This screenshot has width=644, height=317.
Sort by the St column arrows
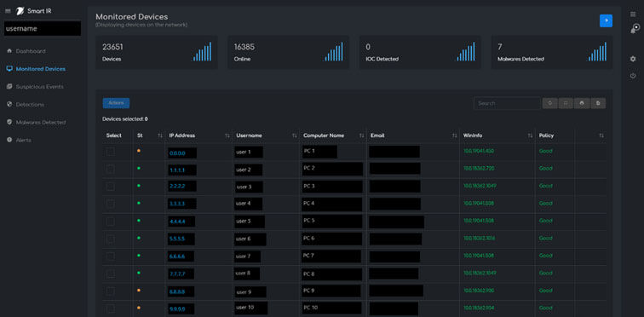[160, 135]
